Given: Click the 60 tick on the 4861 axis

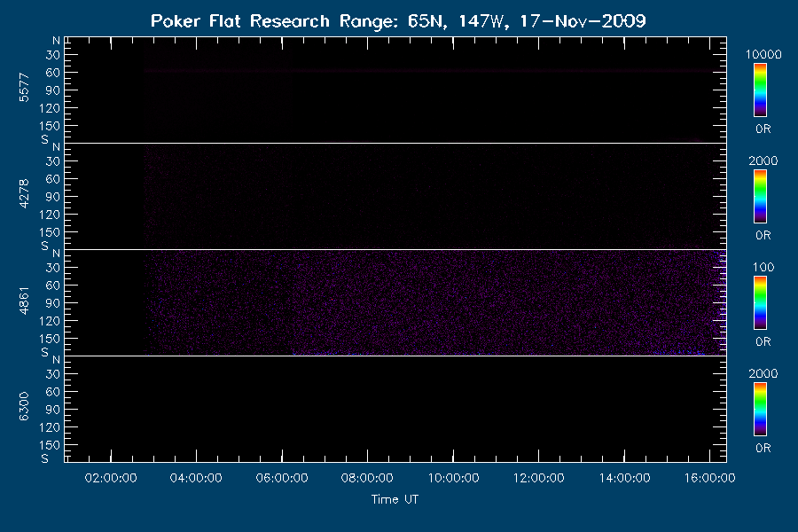Looking at the screenshot, I should 52,286.
